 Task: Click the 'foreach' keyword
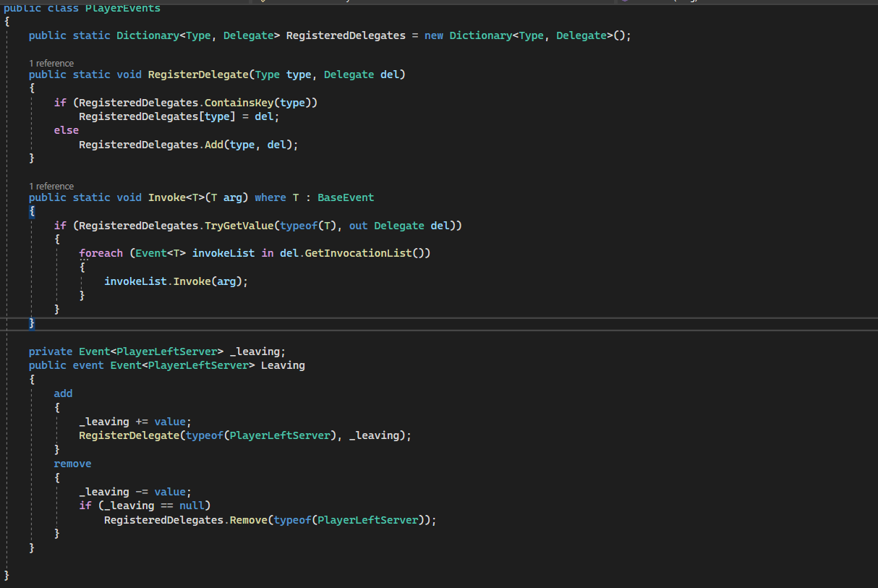(101, 253)
